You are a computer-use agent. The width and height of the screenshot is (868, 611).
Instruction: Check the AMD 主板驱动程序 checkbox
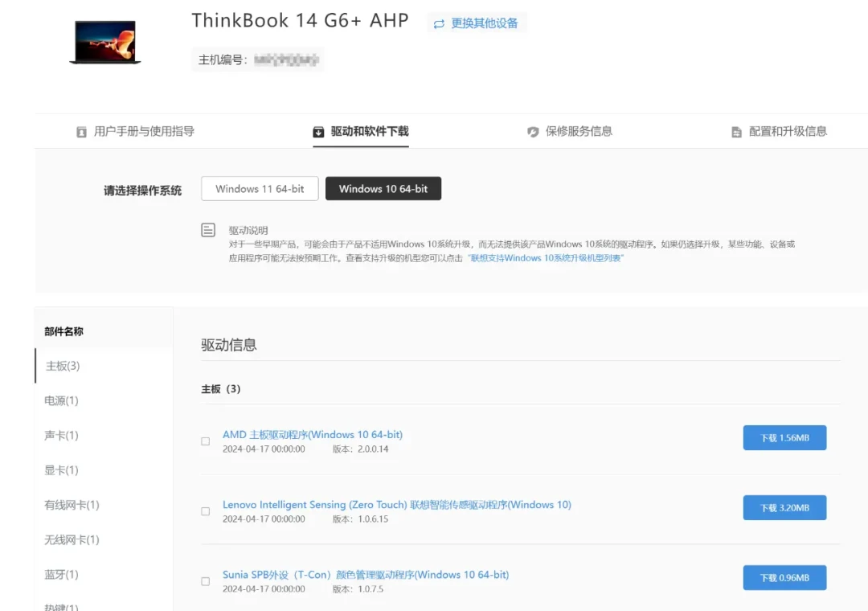(x=206, y=441)
